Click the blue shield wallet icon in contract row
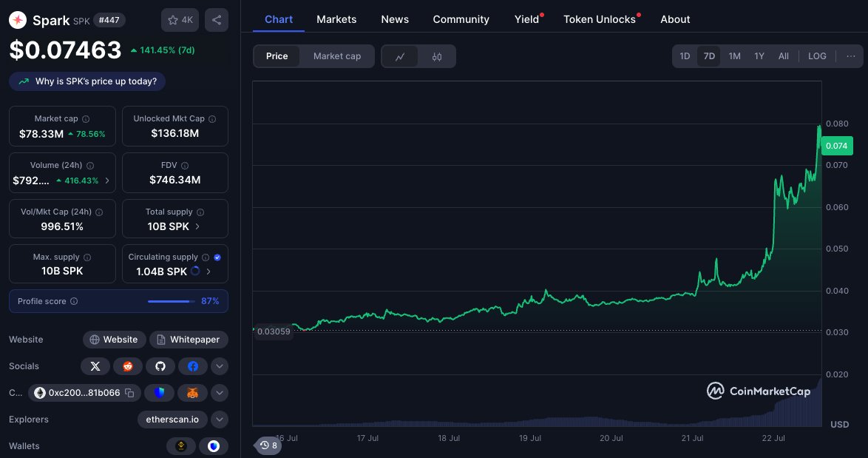The image size is (868, 458). point(160,393)
